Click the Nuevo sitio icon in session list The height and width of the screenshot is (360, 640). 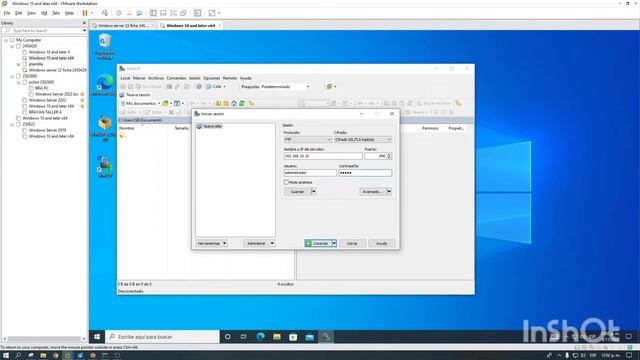click(199, 127)
